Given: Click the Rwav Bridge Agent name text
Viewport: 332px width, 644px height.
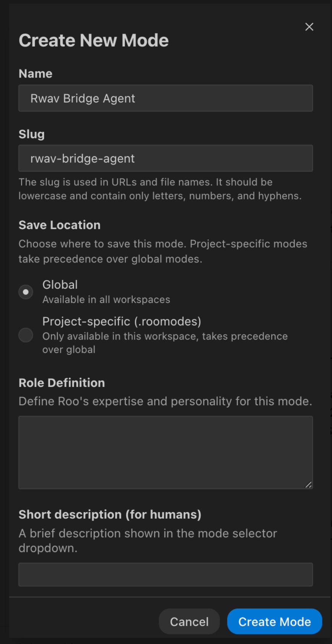Looking at the screenshot, I should click(83, 98).
